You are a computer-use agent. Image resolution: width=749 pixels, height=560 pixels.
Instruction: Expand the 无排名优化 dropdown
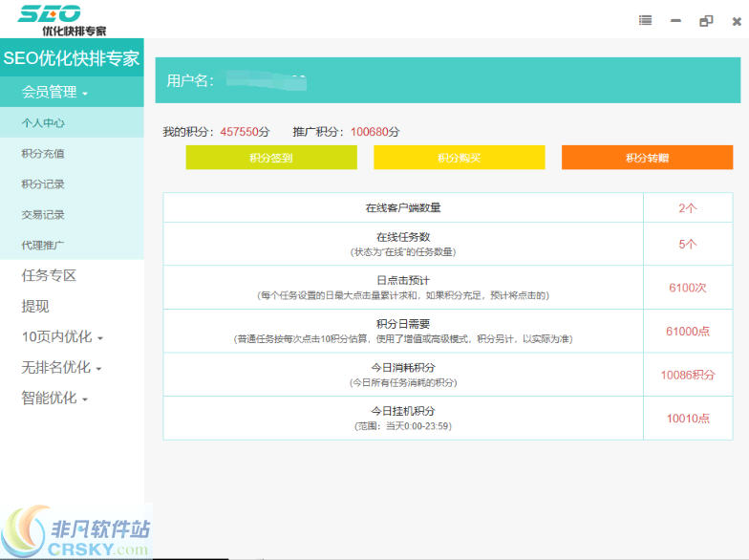click(x=61, y=367)
